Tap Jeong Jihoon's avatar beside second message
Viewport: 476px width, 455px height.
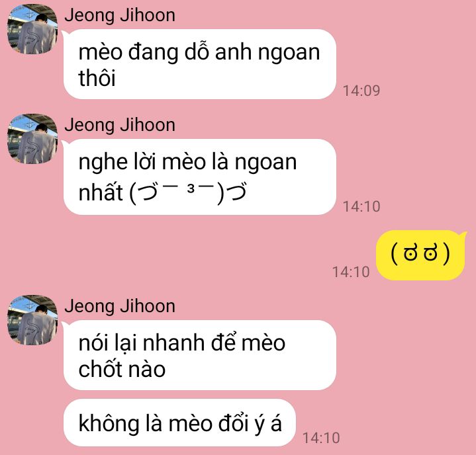click(32, 139)
